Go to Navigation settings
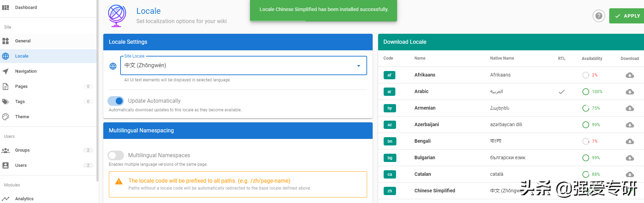The image size is (644, 203). click(x=26, y=71)
